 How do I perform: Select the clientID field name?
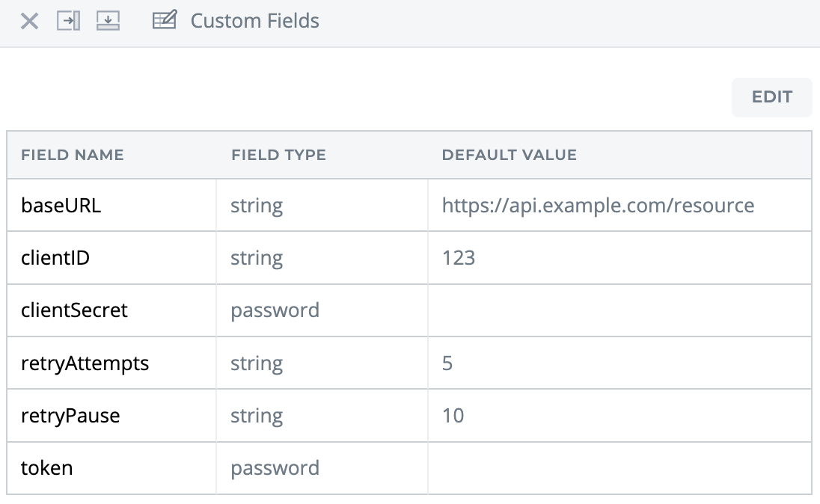click(x=55, y=258)
